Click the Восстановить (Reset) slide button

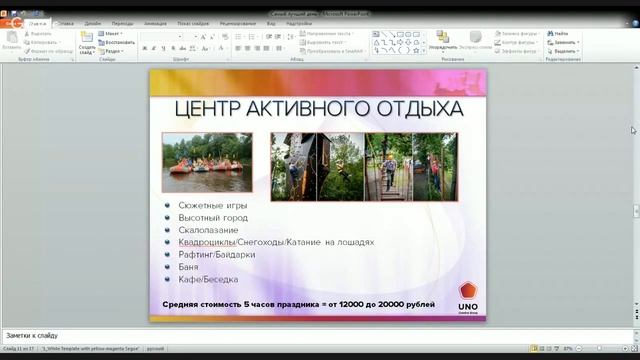point(116,42)
